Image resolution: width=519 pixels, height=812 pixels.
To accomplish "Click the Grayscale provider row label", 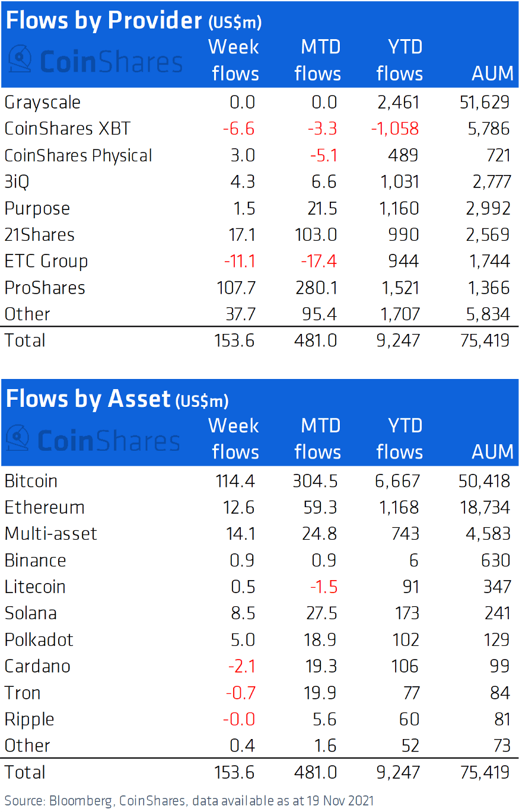I will click(42, 103).
